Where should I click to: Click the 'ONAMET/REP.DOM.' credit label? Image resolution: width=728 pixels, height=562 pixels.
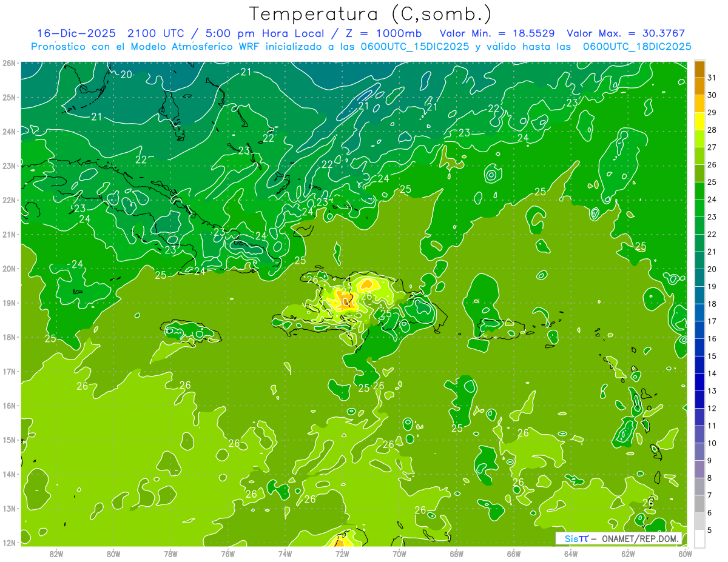[641, 538]
